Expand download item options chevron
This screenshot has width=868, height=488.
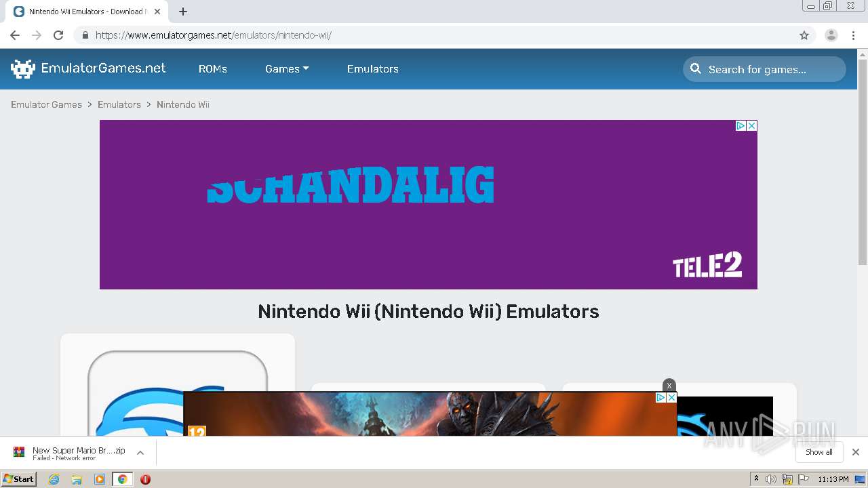coord(140,453)
